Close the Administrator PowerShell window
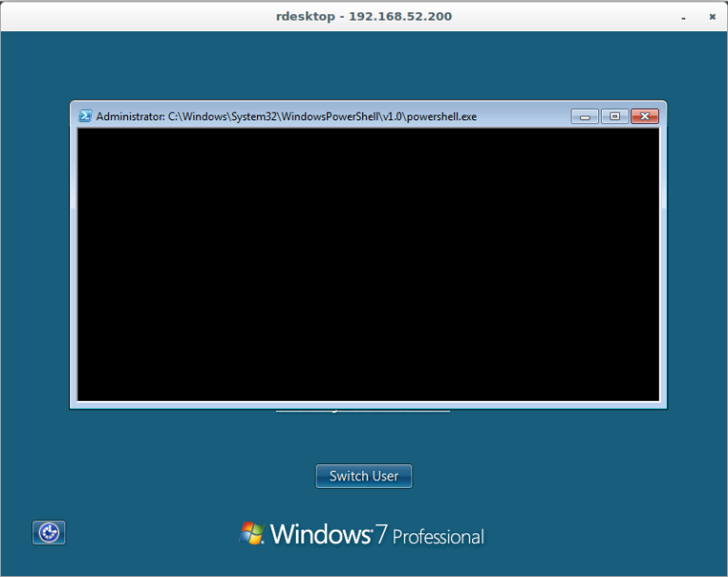Screen dimensions: 728x577 pyautogui.click(x=645, y=117)
